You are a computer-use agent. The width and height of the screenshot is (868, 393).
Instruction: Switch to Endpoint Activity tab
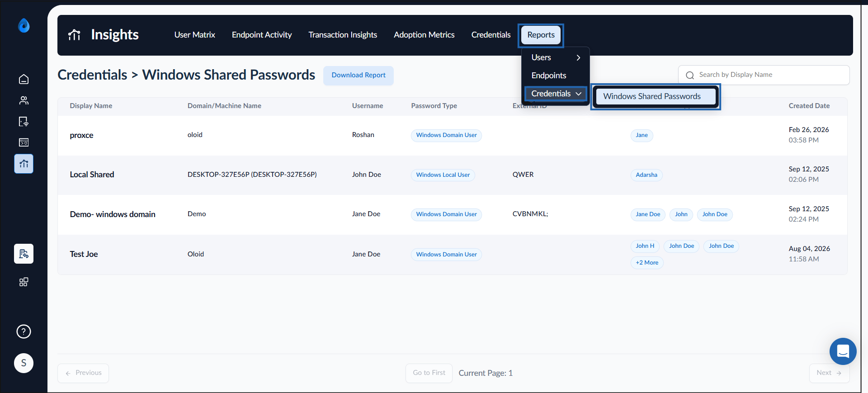click(262, 35)
